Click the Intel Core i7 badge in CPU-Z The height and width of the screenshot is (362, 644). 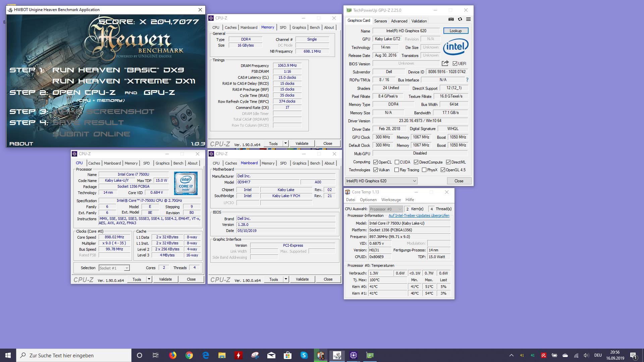[x=185, y=183]
